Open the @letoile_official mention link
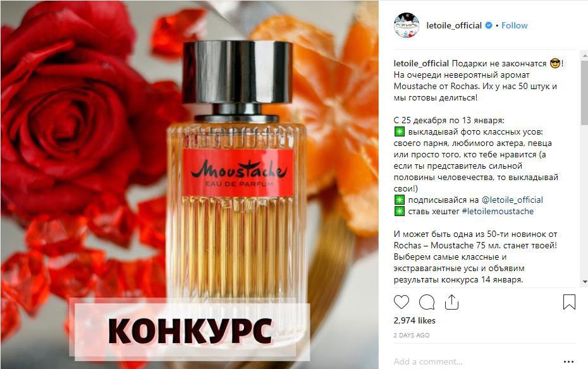This screenshot has height=369, width=588. click(x=512, y=200)
